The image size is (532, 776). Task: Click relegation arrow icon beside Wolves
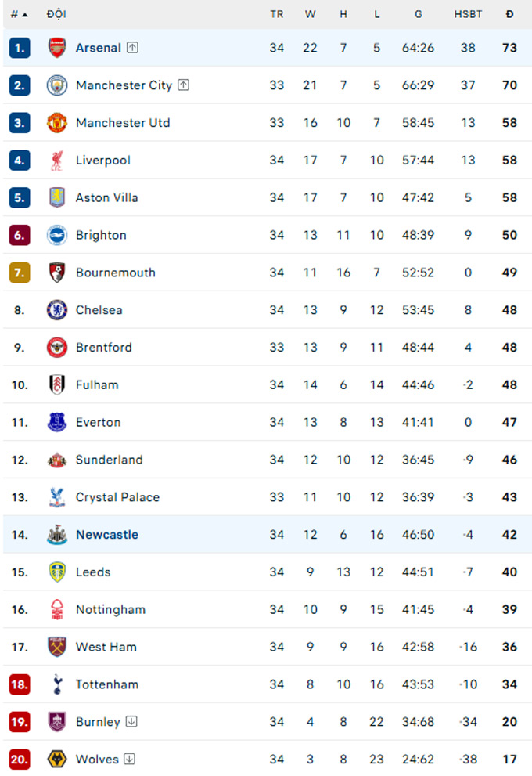130,760
